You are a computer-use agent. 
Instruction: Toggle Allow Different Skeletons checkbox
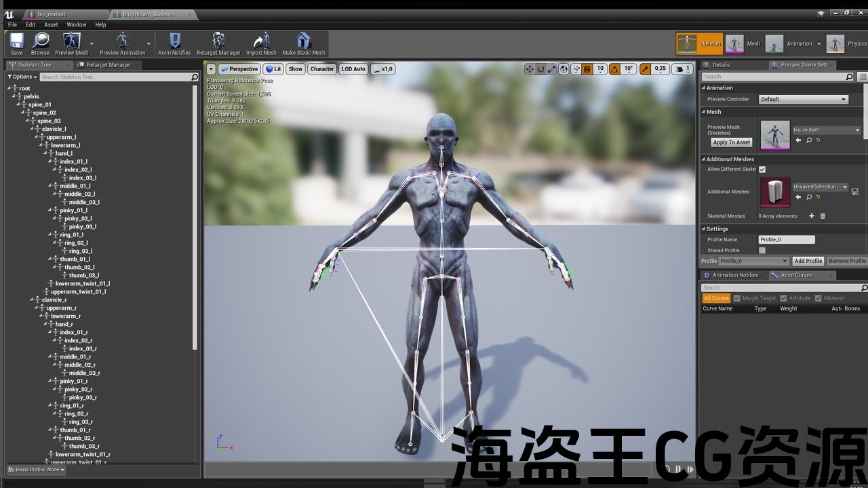coord(762,169)
